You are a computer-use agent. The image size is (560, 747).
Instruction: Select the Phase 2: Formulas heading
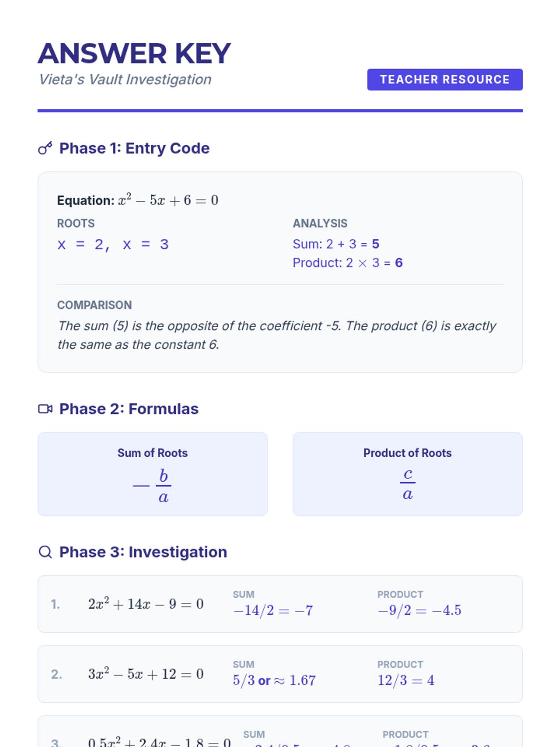coord(129,409)
